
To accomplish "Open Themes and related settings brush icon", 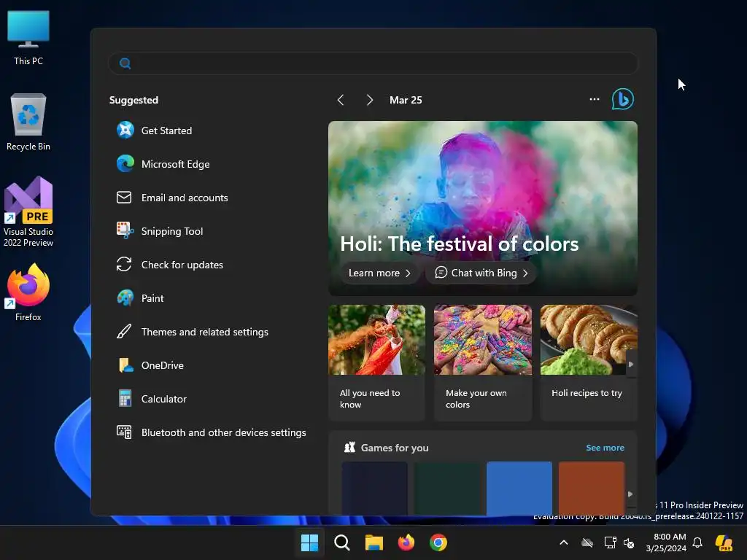I will tap(124, 332).
